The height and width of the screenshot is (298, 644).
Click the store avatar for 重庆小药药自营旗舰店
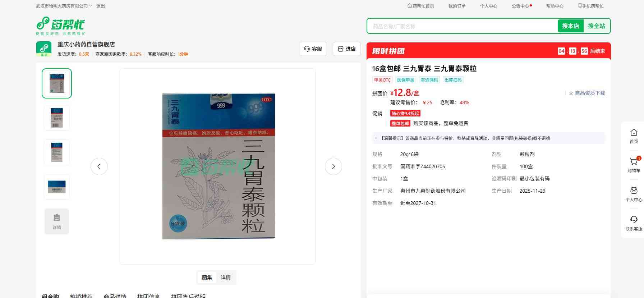44,49
